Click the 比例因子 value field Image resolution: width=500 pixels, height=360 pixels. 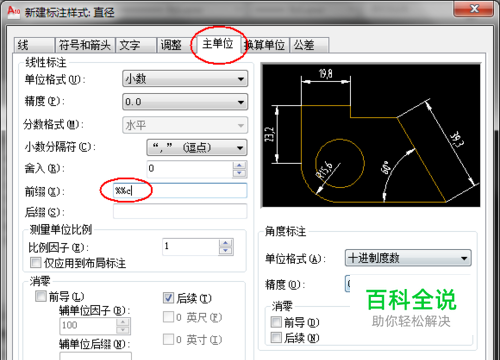pos(191,247)
